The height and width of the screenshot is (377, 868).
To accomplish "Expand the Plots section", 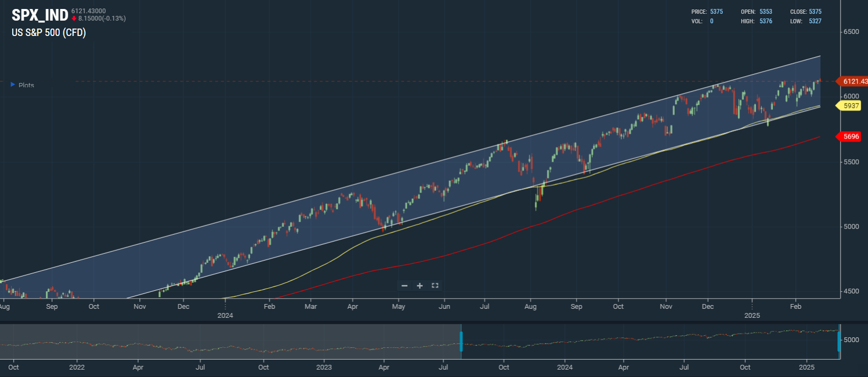I will coord(22,85).
